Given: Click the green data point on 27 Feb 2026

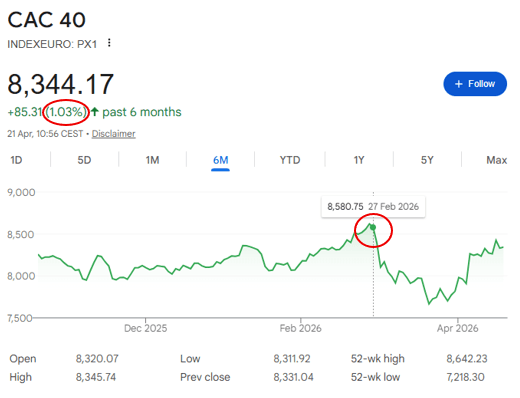Looking at the screenshot, I should (373, 227).
